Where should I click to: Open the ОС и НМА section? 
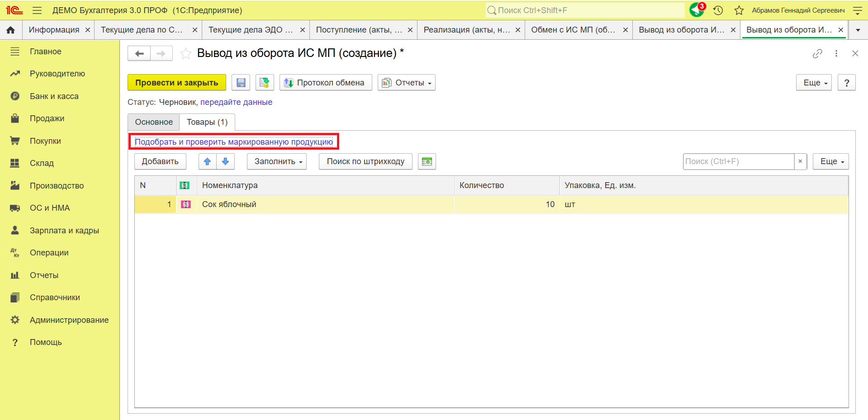click(60, 208)
